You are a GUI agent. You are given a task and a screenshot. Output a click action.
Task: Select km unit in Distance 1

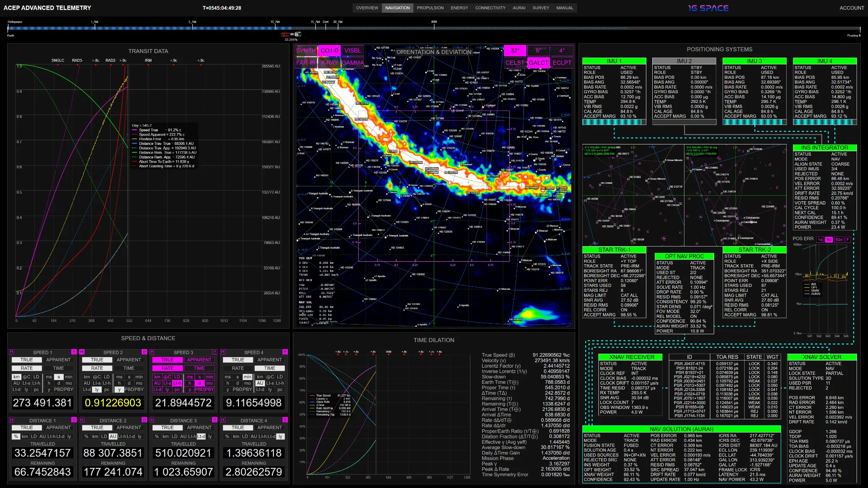(25, 437)
